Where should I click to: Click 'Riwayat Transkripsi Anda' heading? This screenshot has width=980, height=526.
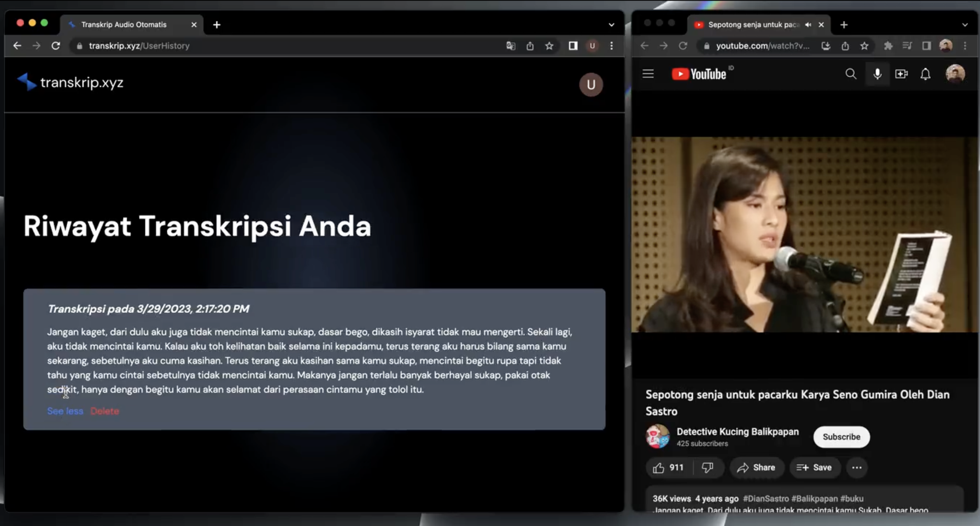click(x=197, y=226)
